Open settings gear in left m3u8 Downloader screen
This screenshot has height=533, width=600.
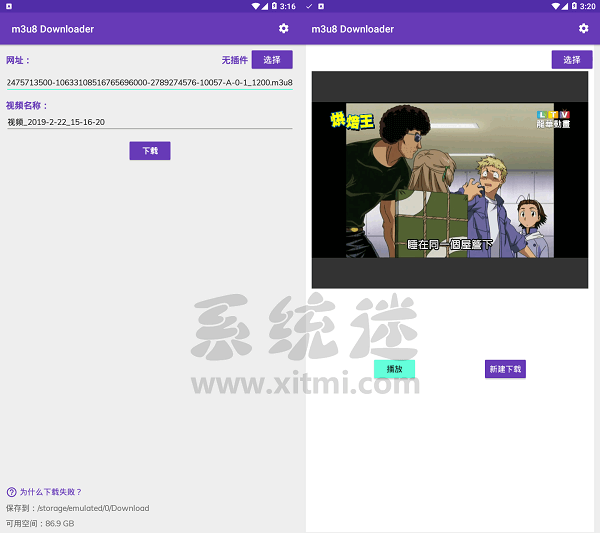pos(284,29)
